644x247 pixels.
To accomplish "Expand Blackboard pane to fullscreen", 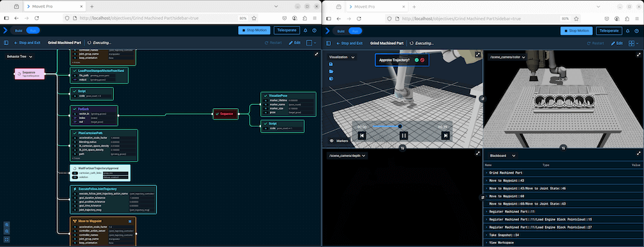I will coord(639,153).
